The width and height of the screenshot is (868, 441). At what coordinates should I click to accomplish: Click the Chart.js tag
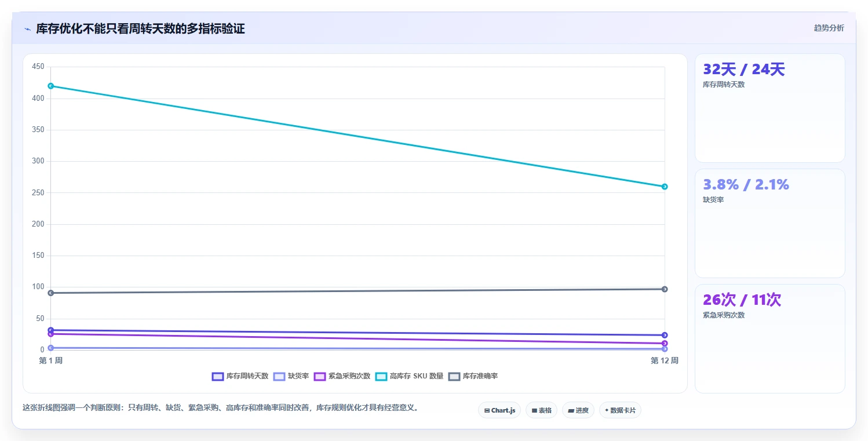point(499,410)
